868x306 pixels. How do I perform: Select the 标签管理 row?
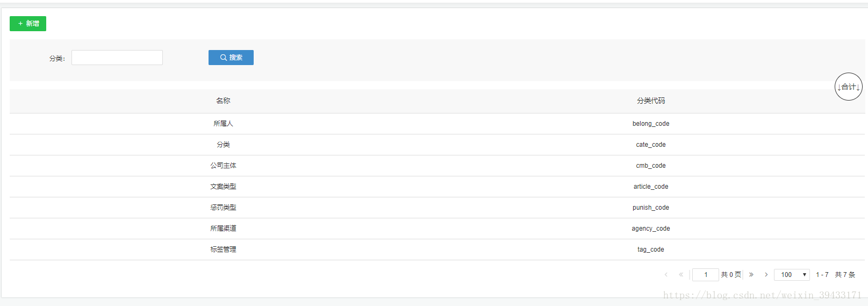click(437, 250)
